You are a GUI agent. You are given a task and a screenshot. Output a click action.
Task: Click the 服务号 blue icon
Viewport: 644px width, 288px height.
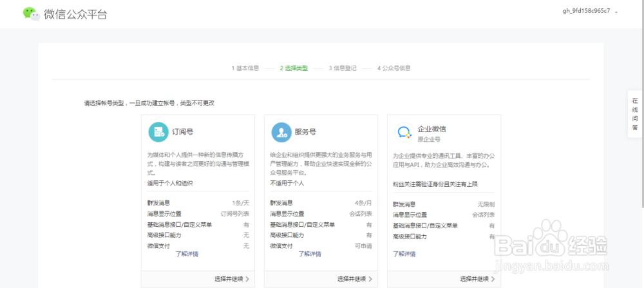[281, 132]
